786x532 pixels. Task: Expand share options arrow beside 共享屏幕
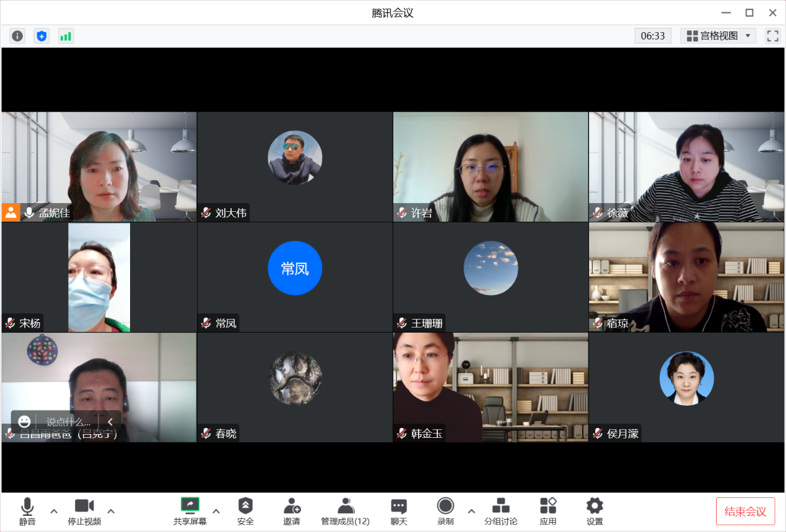[216, 512]
